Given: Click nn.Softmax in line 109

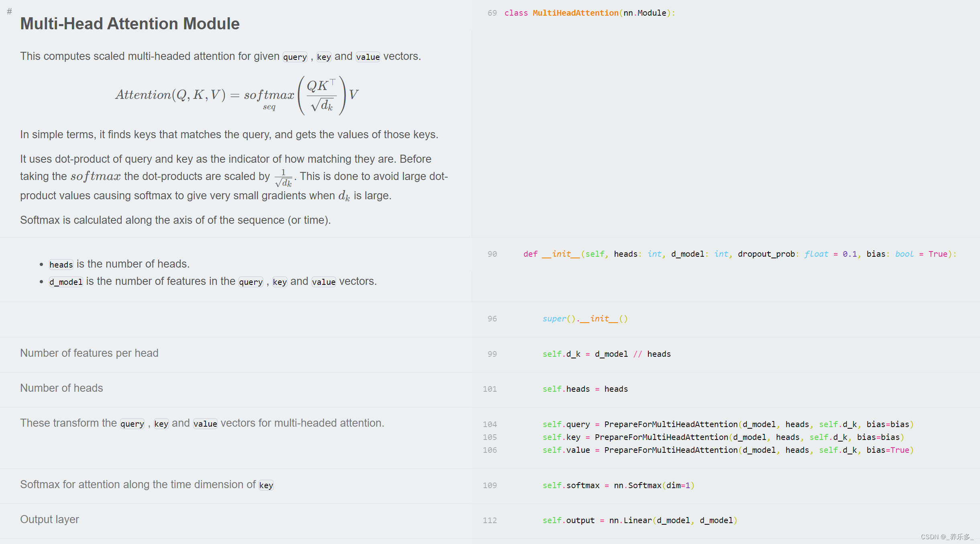Looking at the screenshot, I should pos(637,486).
